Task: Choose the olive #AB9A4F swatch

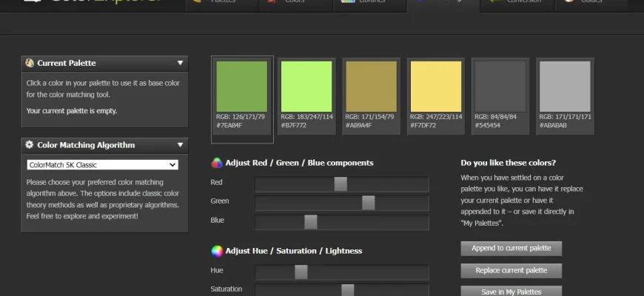Action: [x=371, y=87]
